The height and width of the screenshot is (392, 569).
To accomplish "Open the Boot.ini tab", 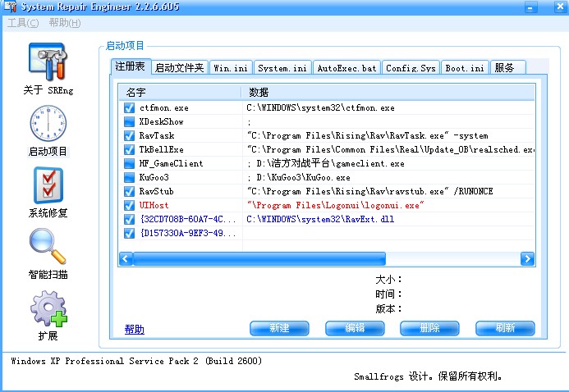I will [465, 68].
